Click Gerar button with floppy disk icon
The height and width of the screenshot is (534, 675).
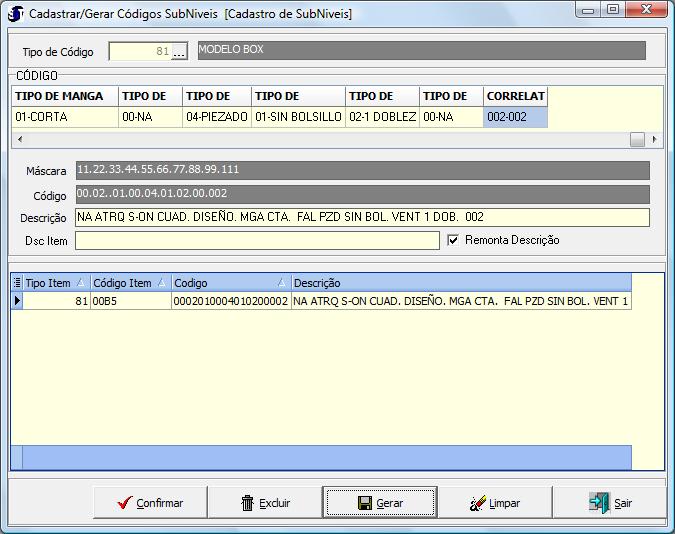pos(379,503)
